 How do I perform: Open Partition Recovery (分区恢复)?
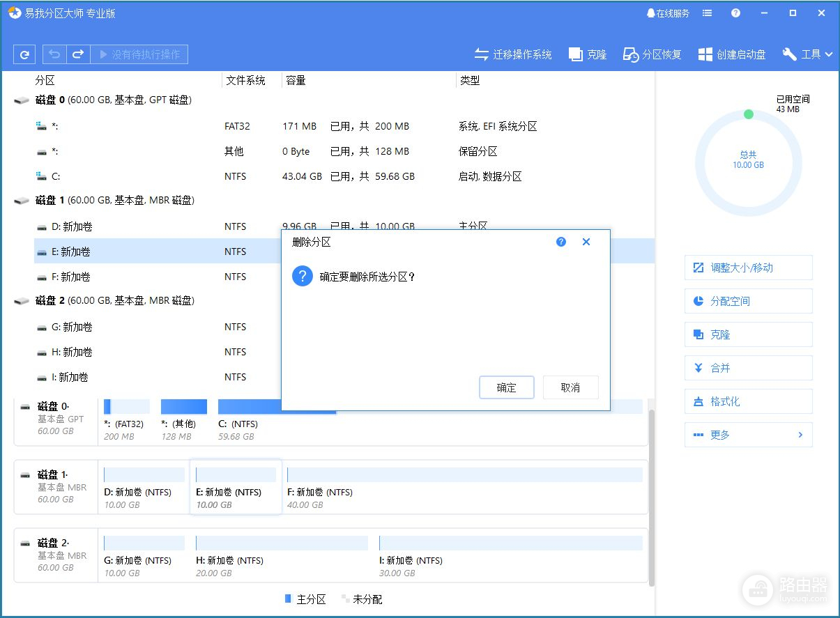tap(652, 54)
